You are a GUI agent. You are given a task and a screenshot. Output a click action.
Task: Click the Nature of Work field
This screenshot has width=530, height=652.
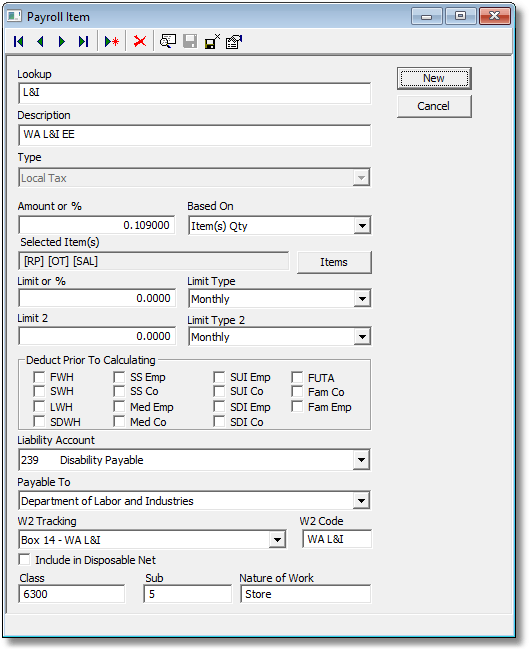(306, 594)
